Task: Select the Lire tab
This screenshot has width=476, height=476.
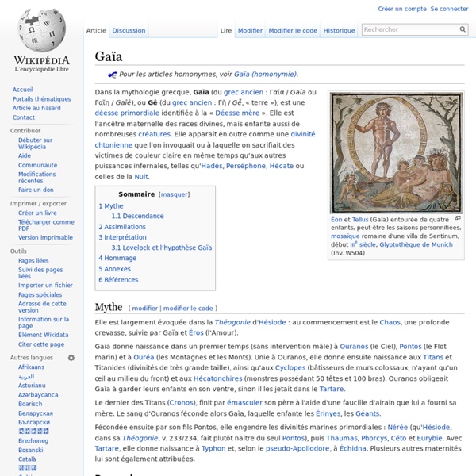Action: coord(226,30)
